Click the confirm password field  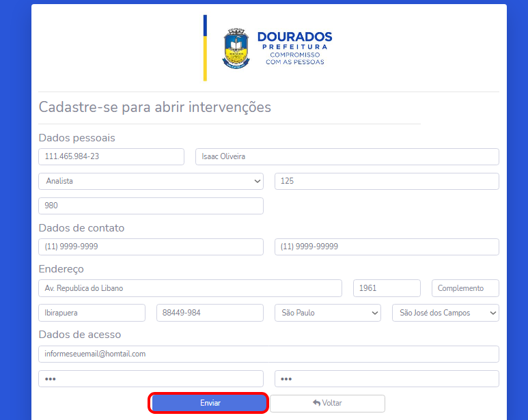click(387, 378)
